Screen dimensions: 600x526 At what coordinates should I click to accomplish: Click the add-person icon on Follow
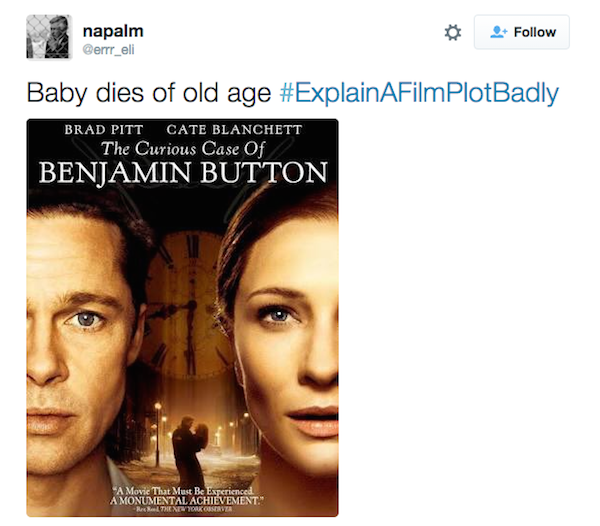click(497, 32)
